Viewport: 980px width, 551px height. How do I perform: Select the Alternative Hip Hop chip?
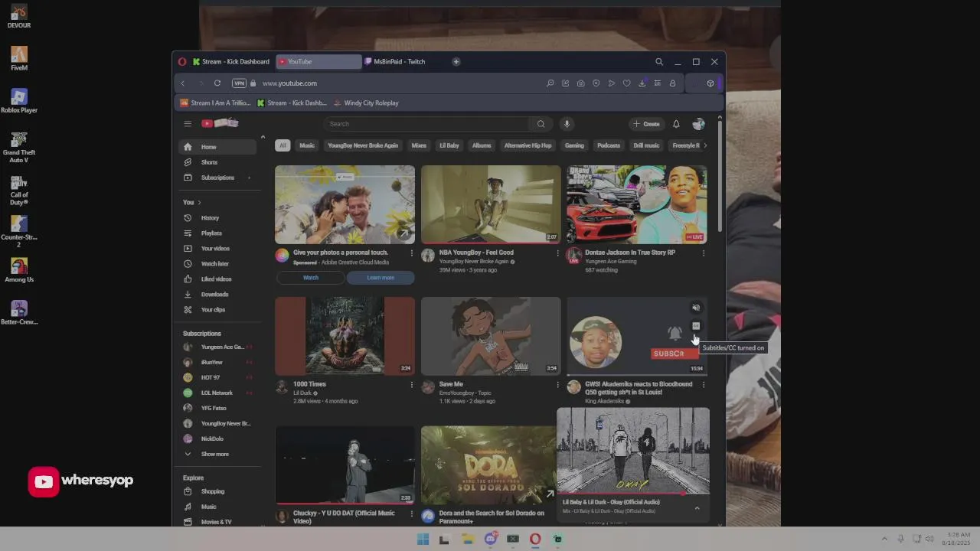coord(528,145)
